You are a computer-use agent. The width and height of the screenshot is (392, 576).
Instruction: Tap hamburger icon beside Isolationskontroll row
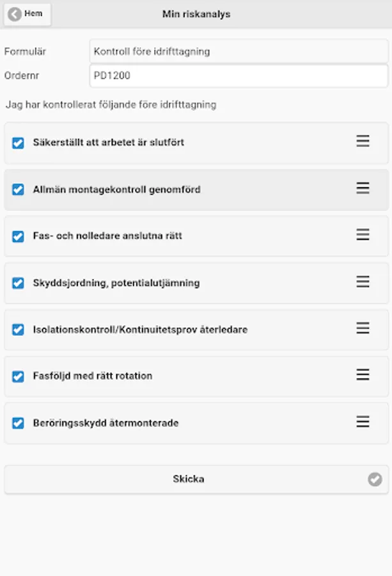[363, 328]
